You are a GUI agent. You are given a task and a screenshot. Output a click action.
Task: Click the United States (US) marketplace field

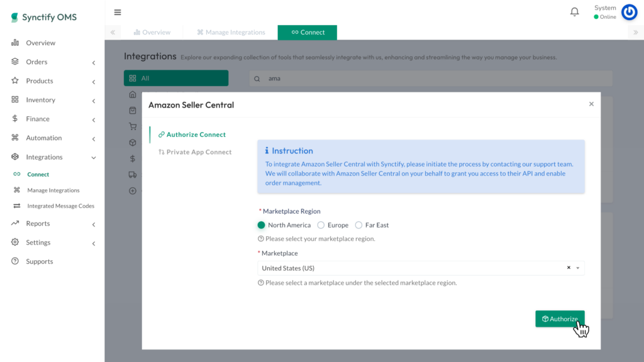(x=421, y=268)
